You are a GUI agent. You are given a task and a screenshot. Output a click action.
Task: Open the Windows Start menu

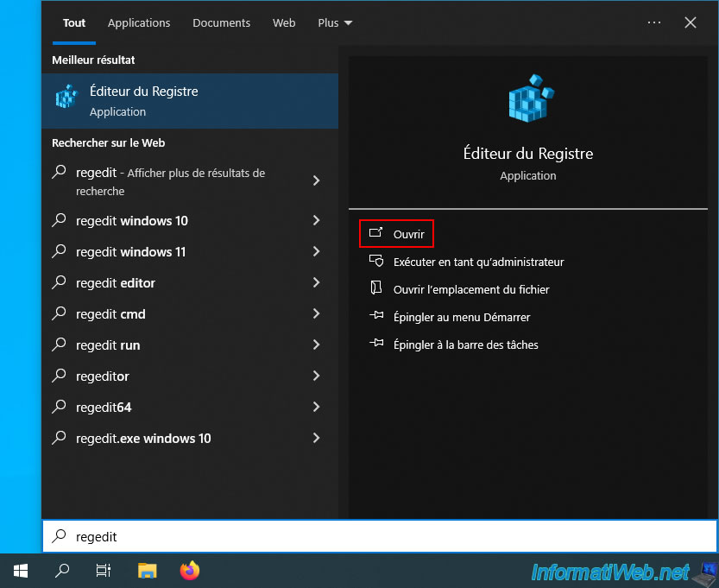(x=21, y=571)
